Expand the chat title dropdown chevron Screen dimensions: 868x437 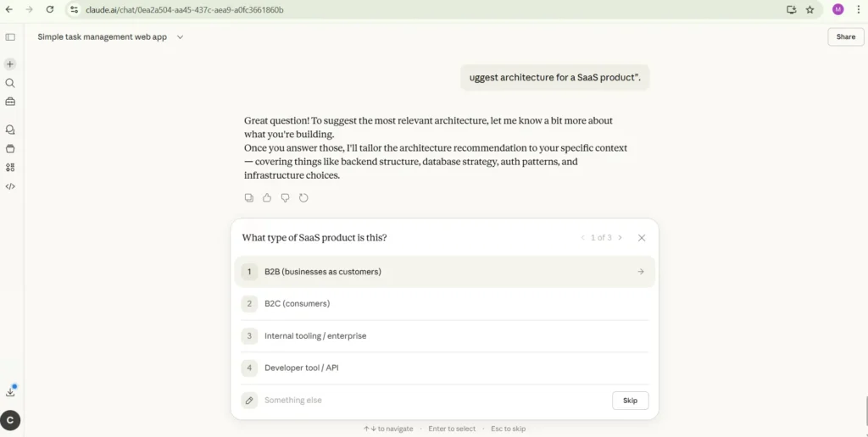tap(180, 37)
